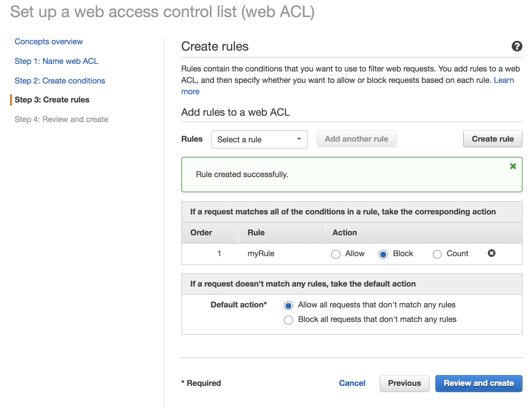The height and width of the screenshot is (408, 532).
Task: Click the Review and create button
Action: (479, 383)
